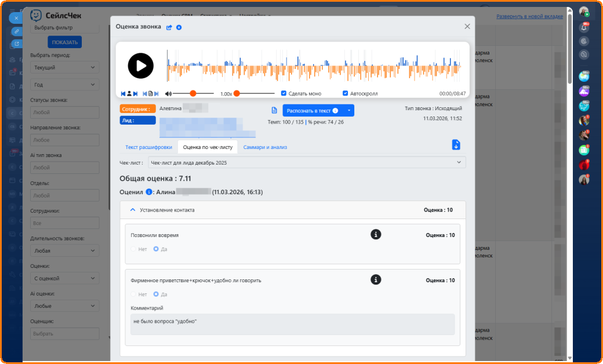Image resolution: width=603 pixels, height=364 pixels.
Task: Collapse the Установление контакта section
Action: [133, 210]
